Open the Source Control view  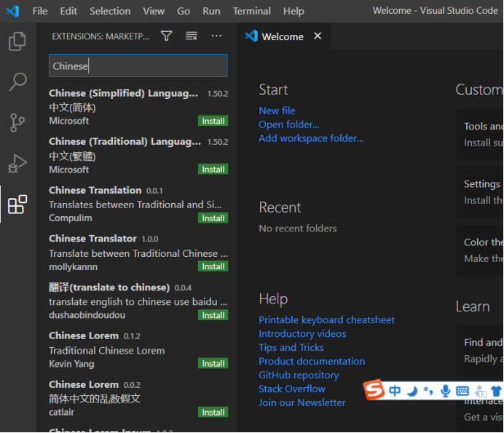[17, 122]
